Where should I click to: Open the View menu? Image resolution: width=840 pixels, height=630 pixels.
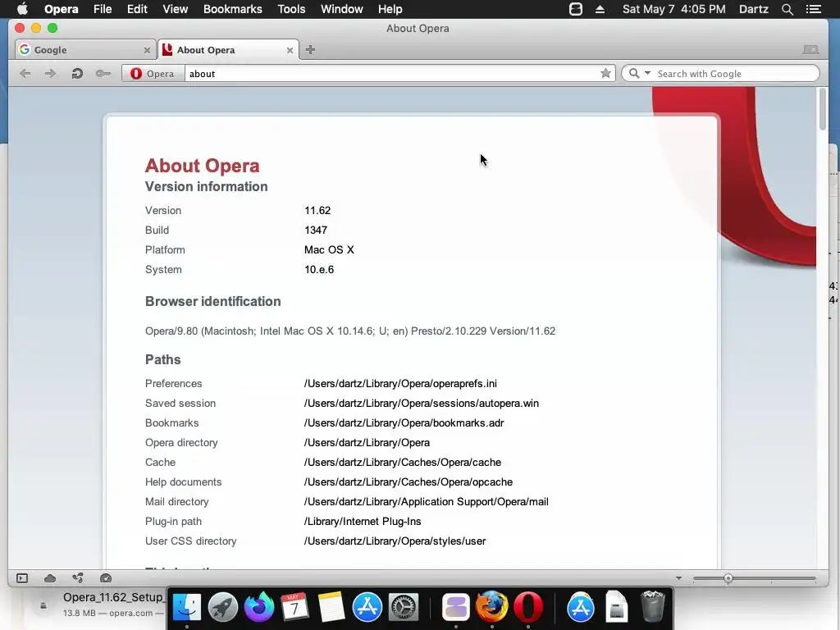(x=176, y=9)
